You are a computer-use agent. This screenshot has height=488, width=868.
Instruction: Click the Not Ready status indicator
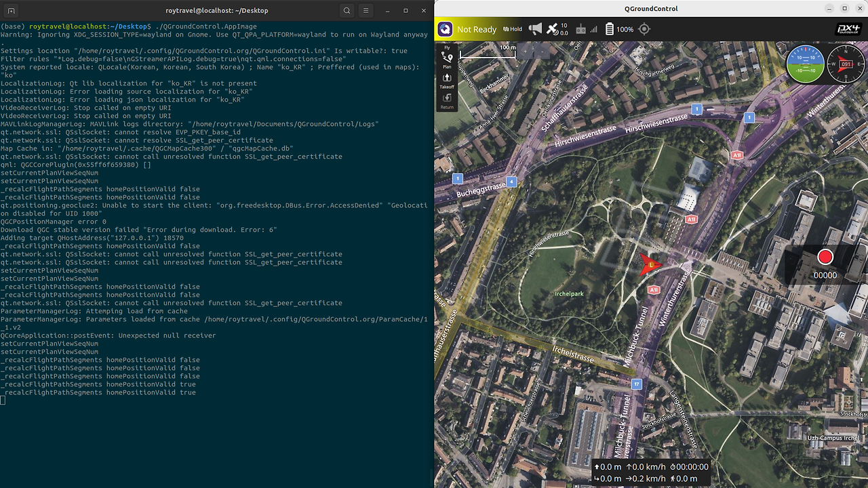coord(477,30)
